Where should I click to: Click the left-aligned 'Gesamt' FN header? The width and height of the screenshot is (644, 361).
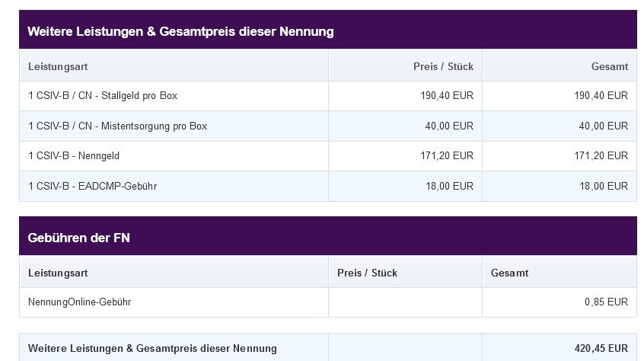(510, 273)
